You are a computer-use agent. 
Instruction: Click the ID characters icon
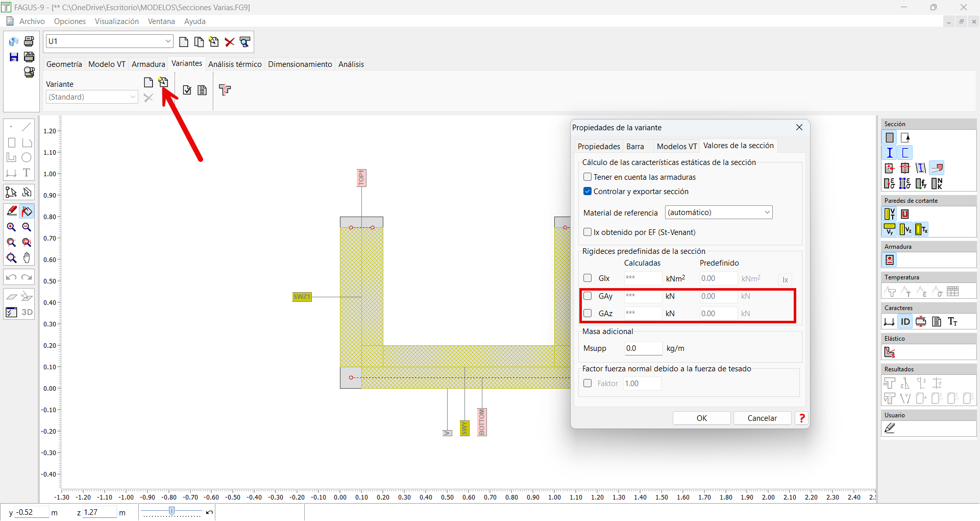point(905,322)
